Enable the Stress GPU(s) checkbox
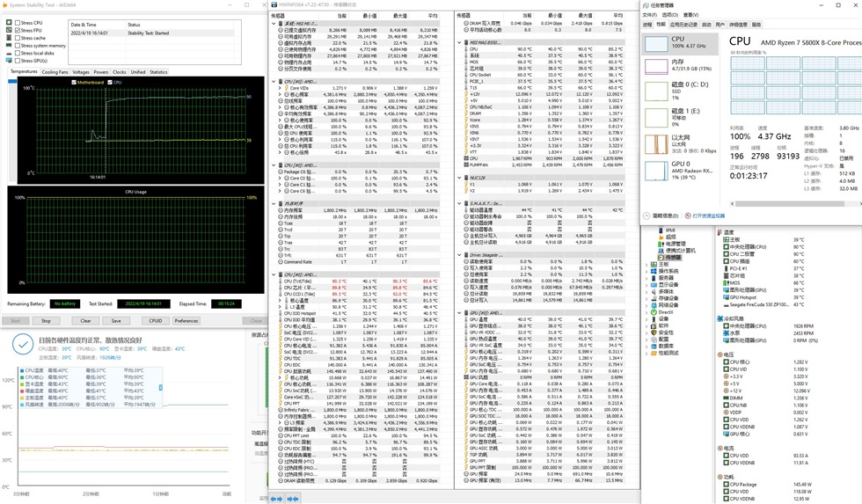The width and height of the screenshot is (862, 504). pyautogui.click(x=18, y=61)
